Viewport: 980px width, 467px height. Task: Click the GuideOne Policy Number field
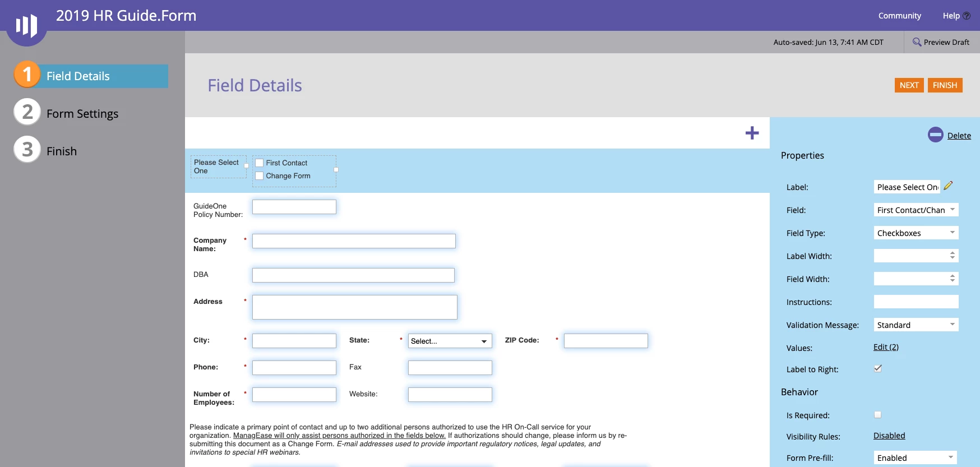coord(294,207)
